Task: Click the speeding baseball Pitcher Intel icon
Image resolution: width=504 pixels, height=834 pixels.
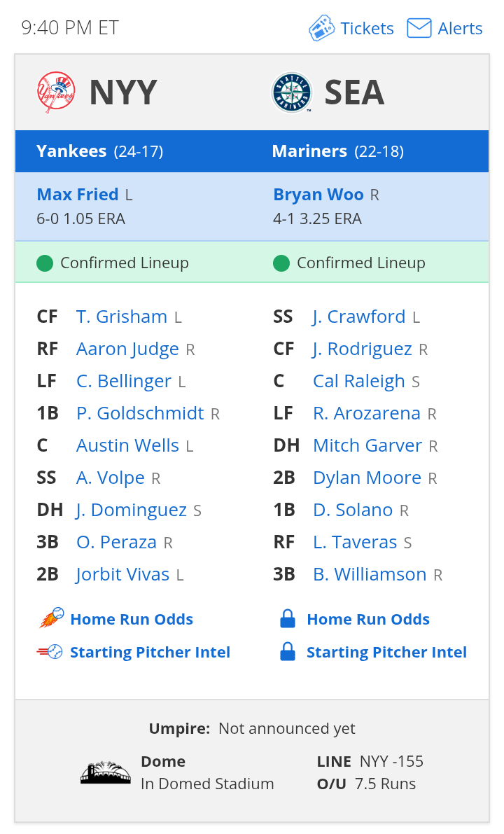Action: tap(50, 651)
